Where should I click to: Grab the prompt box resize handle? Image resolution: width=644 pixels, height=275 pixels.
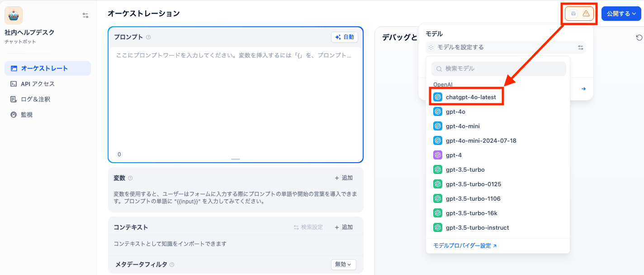coord(236,159)
